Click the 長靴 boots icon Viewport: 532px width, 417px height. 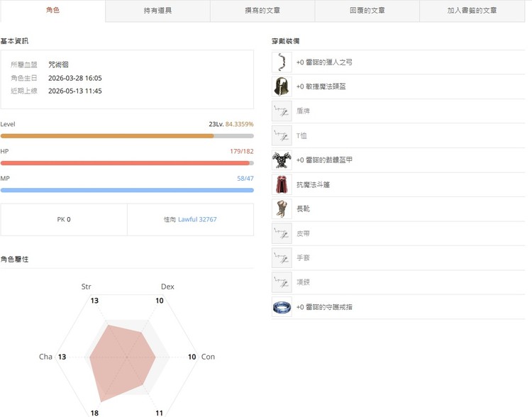282,208
